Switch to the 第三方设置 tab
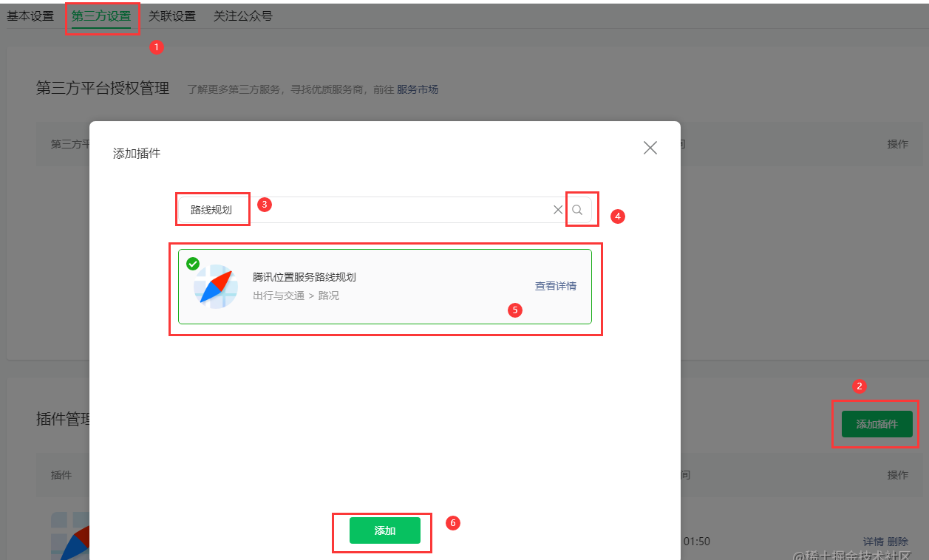This screenshot has height=560, width=929. pos(101,16)
